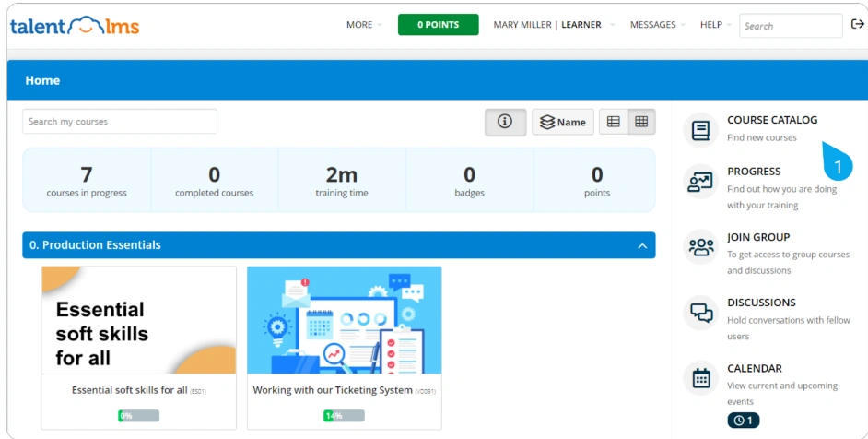Open Working with our Ticketing System title

click(333, 390)
